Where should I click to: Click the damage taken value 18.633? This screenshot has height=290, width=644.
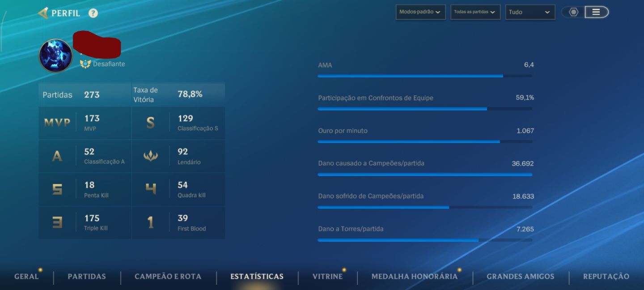[x=523, y=196]
